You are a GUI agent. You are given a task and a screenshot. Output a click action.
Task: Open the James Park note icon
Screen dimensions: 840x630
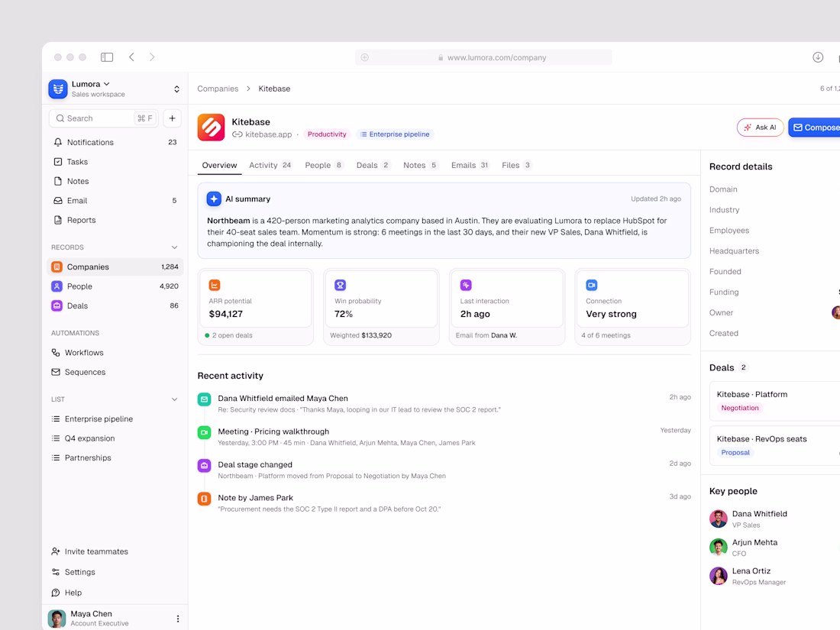(x=204, y=499)
